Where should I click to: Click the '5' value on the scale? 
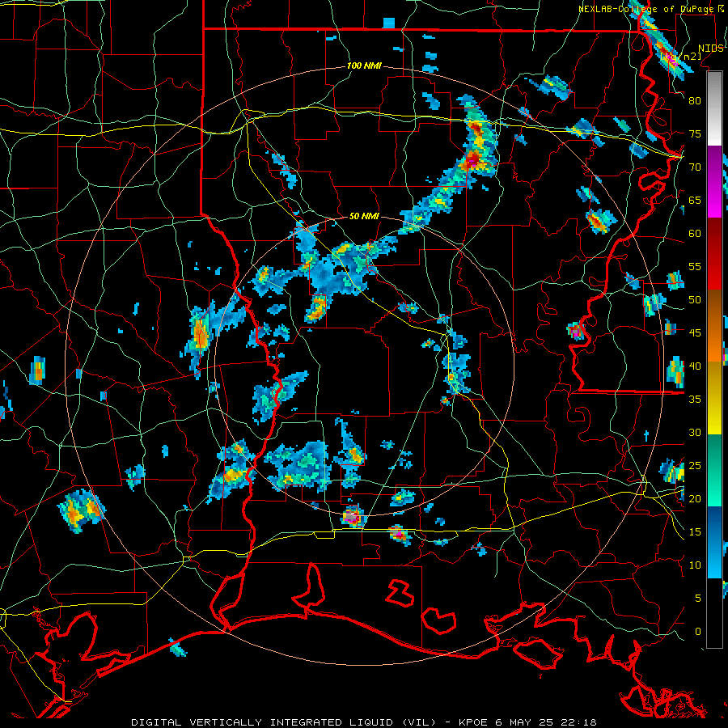point(698,599)
